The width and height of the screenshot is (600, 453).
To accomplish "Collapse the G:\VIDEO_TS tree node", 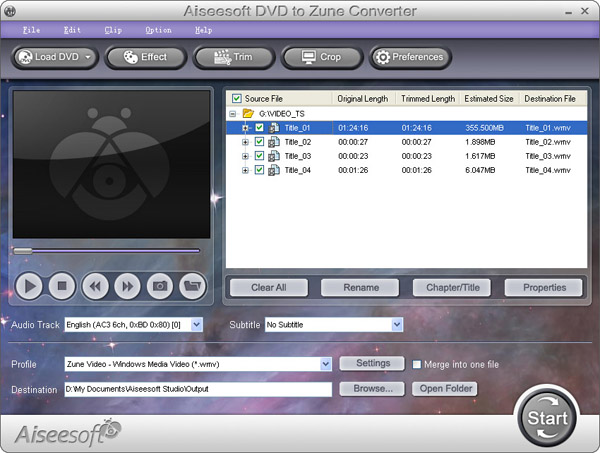I will pyautogui.click(x=232, y=114).
